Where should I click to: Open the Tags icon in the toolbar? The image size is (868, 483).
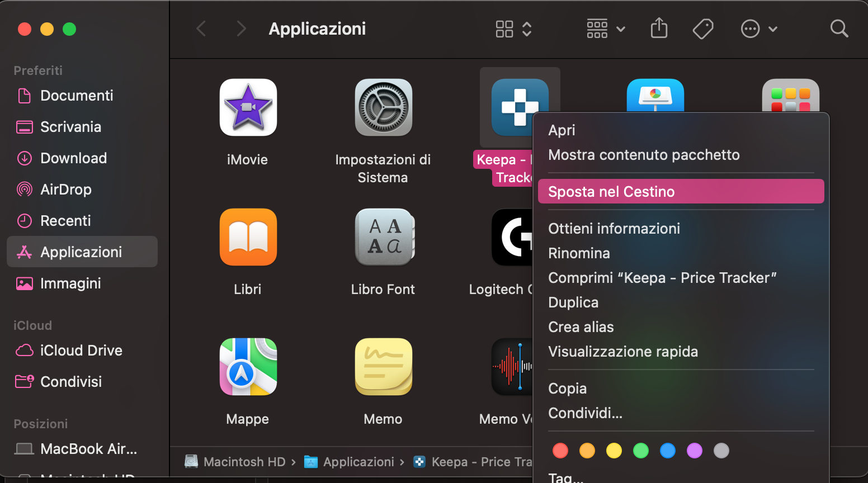pyautogui.click(x=703, y=29)
